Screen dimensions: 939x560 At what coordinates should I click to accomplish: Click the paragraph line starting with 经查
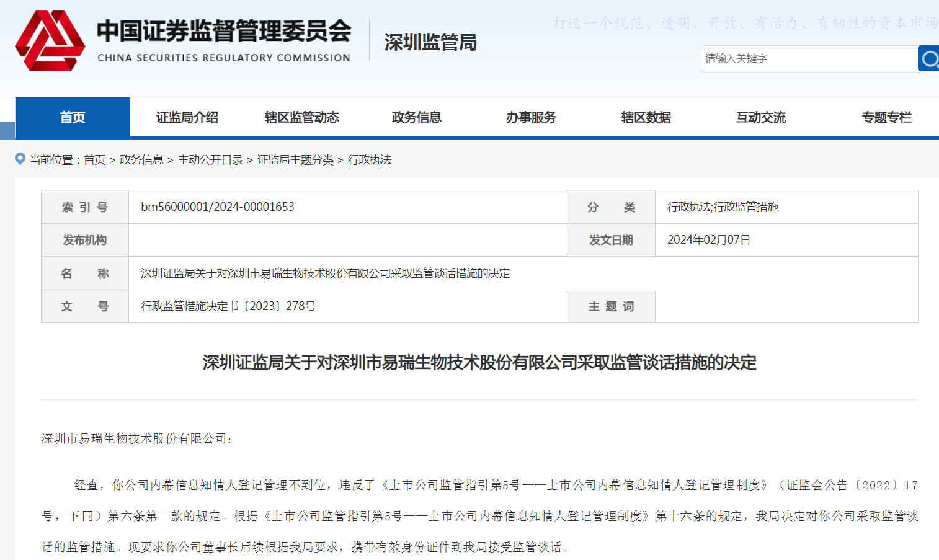[x=496, y=485]
